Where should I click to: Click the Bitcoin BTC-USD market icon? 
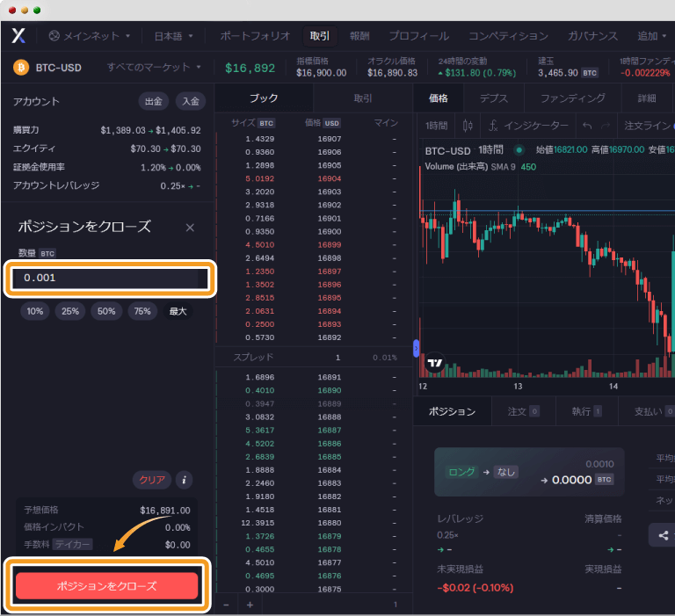pyautogui.click(x=21, y=68)
